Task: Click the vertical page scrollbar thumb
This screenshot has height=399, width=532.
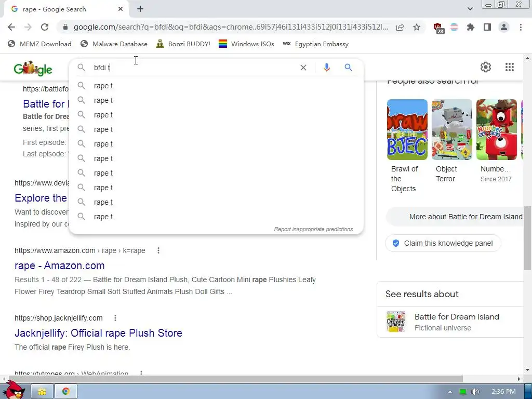Action: [x=528, y=238]
